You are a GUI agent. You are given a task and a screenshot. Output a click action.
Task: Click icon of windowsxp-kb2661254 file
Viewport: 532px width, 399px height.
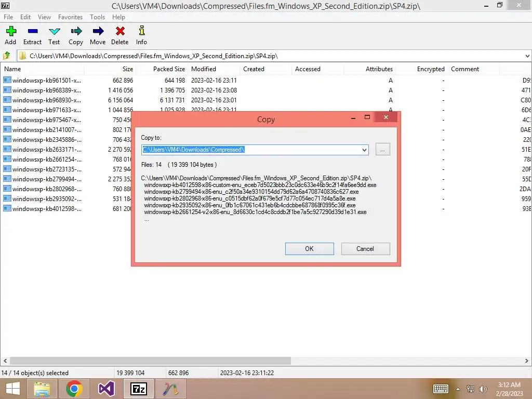click(x=7, y=159)
